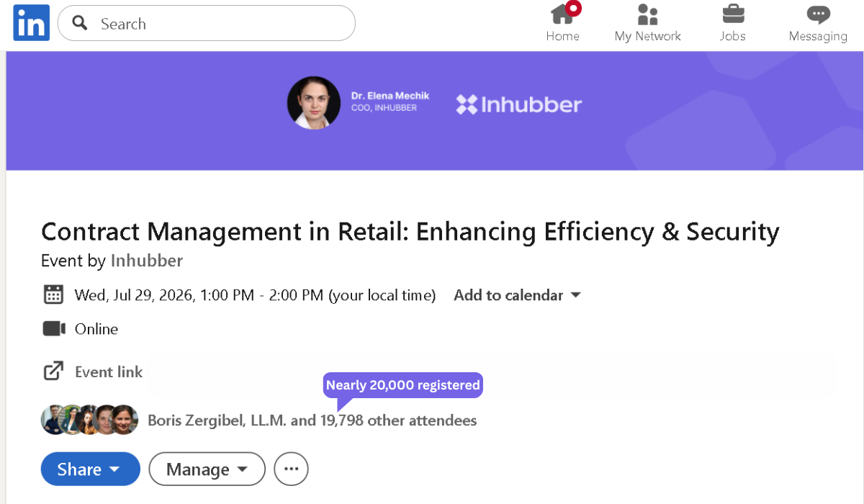Click the attendee avatars stack
Screen dimensions: 864x504
pos(90,420)
